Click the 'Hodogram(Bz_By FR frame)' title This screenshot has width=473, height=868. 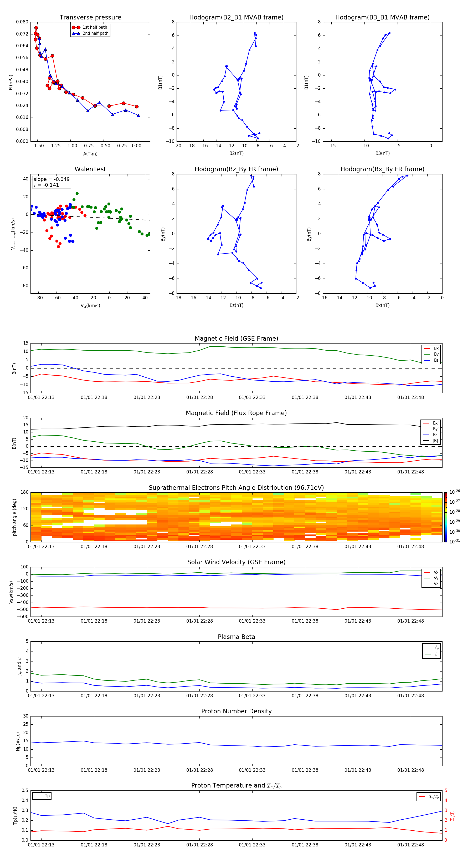click(236, 169)
